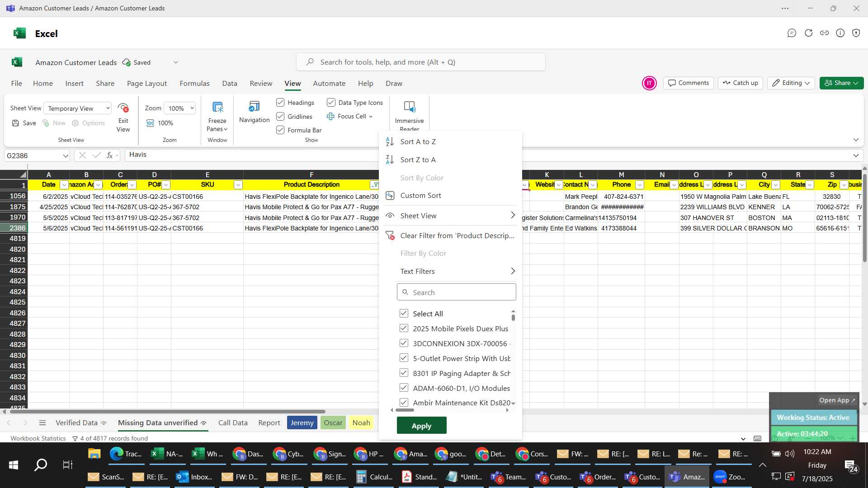868x488 pixels.
Task: Uncheck Select All in filter list
Action: [404, 314]
